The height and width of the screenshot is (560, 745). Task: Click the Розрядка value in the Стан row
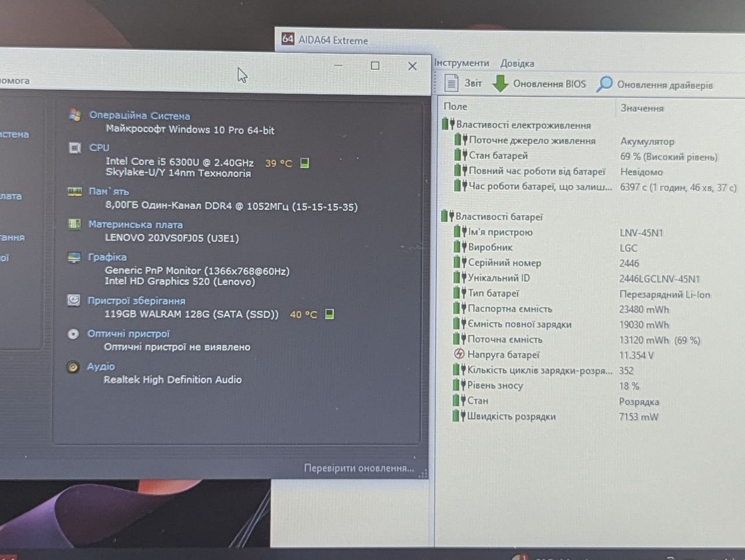tap(639, 402)
